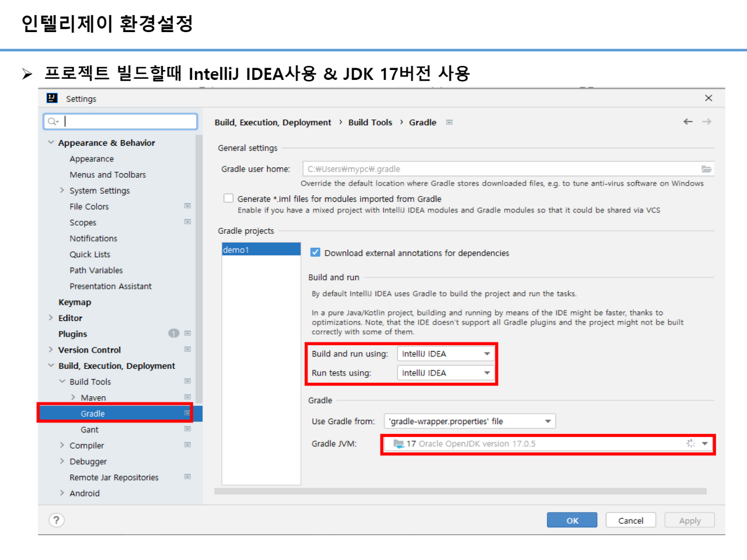Click the horizontal scrollbar under Gradle settings

point(460,491)
